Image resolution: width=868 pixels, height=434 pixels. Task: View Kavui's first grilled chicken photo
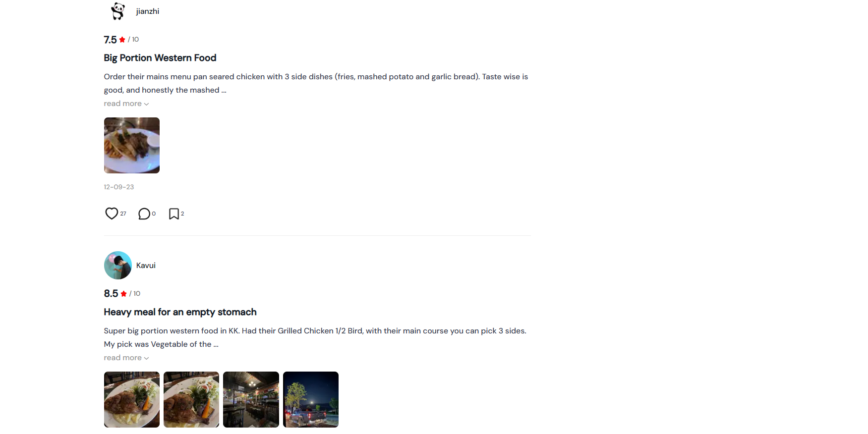point(132,399)
